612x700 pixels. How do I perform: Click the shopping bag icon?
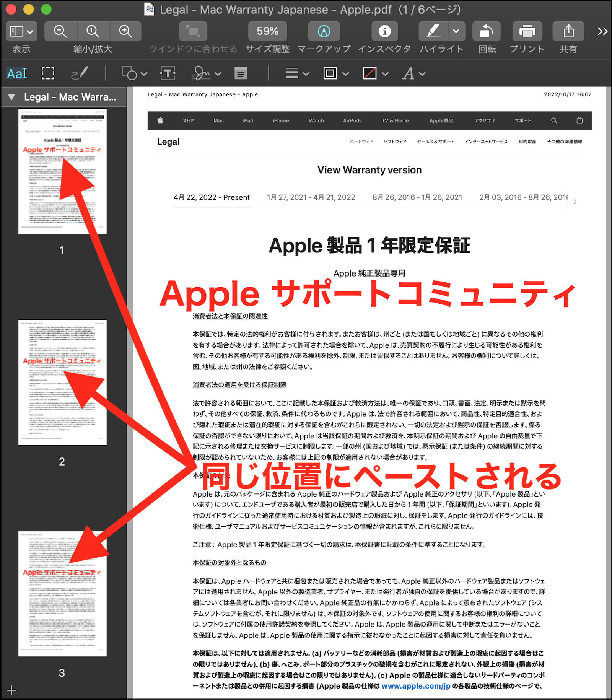point(579,120)
